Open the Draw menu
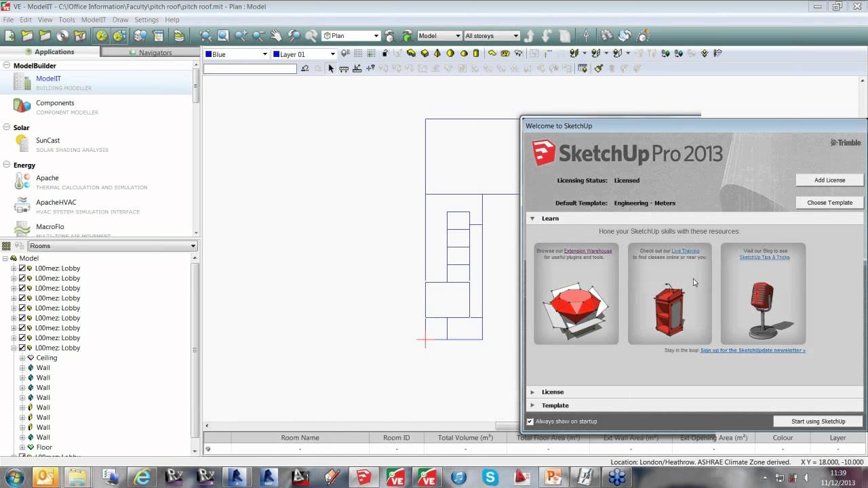Viewport: 868px width, 488px height. point(120,20)
